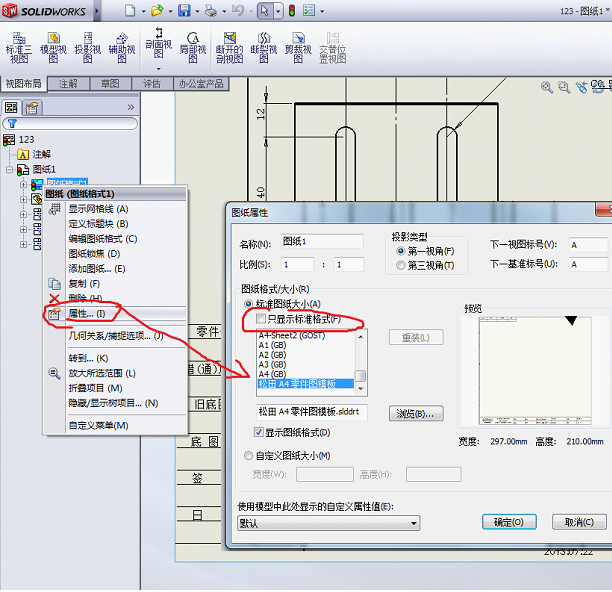Viewport: 612px width, 592px height.
Task: Open the dropdown next to Select tool
Action: click(x=278, y=11)
